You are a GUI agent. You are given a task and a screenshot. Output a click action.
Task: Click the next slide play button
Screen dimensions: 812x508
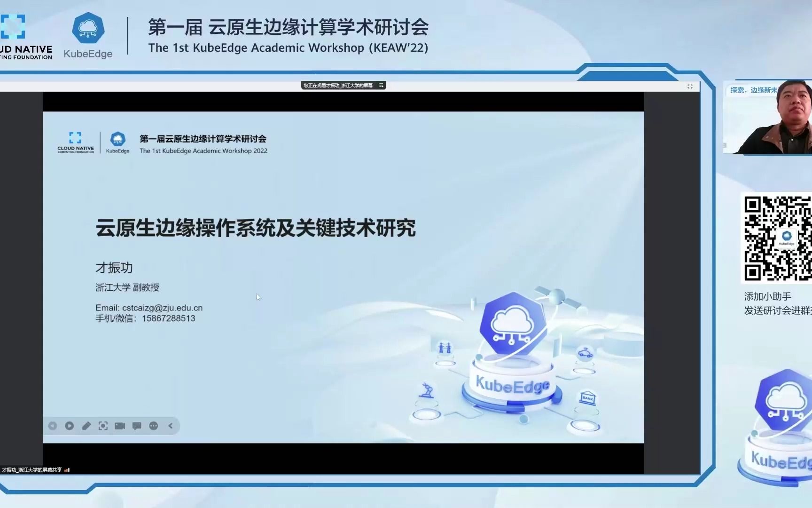pos(70,426)
